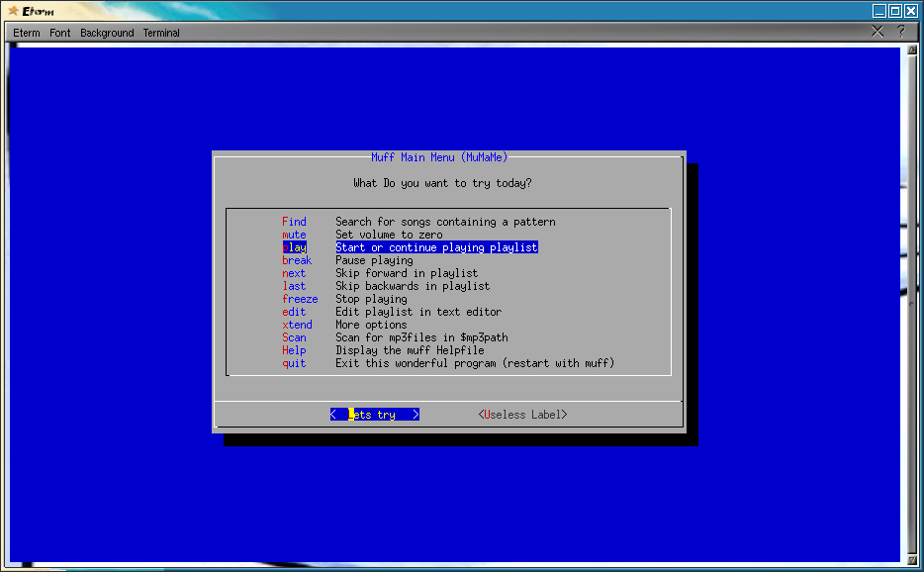
Task: Click the Lets try button
Action: [x=375, y=415]
